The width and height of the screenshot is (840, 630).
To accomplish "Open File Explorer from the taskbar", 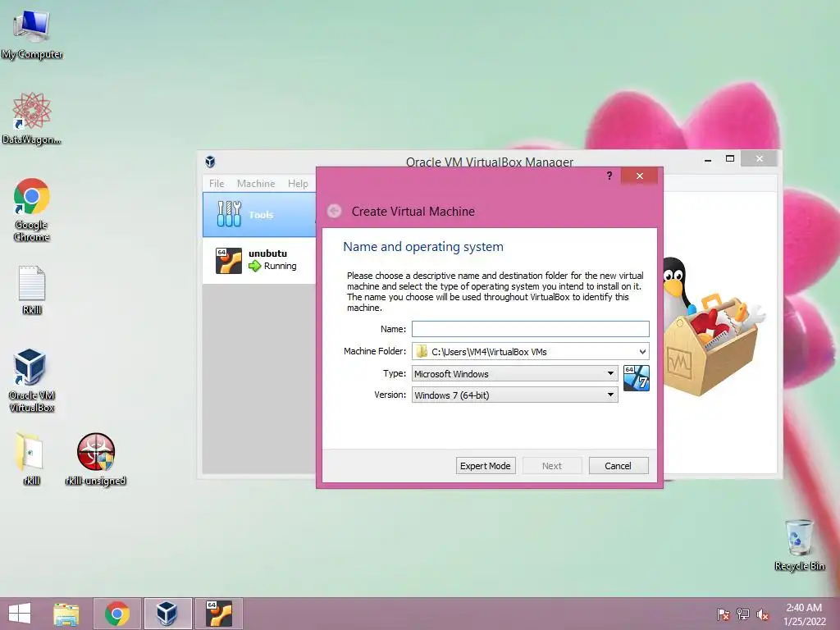I will [x=66, y=614].
